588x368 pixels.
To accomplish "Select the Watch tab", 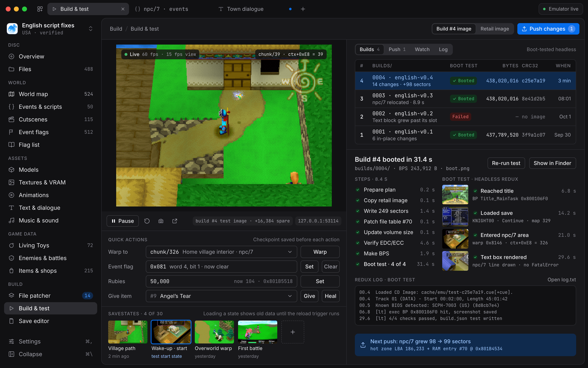I will 422,49.
